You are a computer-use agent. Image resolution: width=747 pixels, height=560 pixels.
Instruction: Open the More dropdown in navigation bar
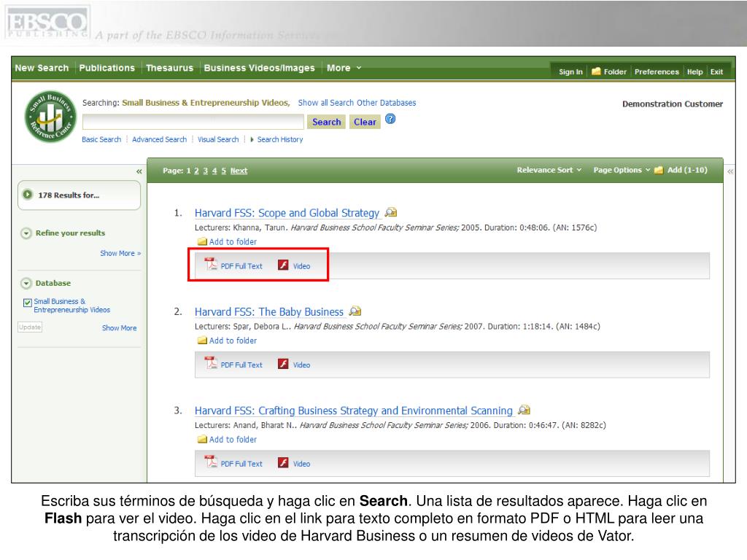344,68
